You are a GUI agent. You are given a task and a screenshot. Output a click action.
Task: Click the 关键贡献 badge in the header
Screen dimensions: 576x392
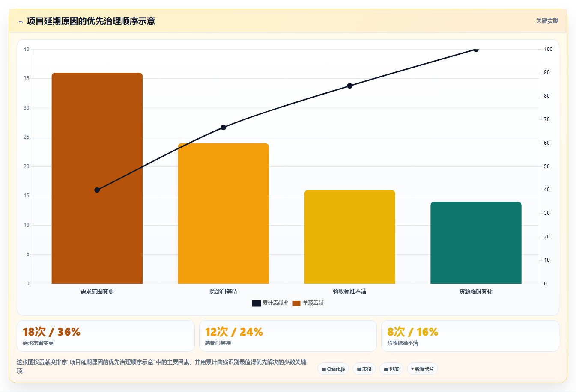(x=547, y=21)
